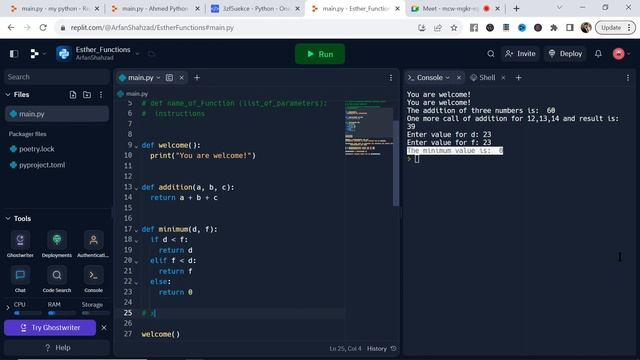Expand the CPU RAM Storage resources row
Image resolution: width=640 pixels, height=360 pixels.
coord(7,308)
